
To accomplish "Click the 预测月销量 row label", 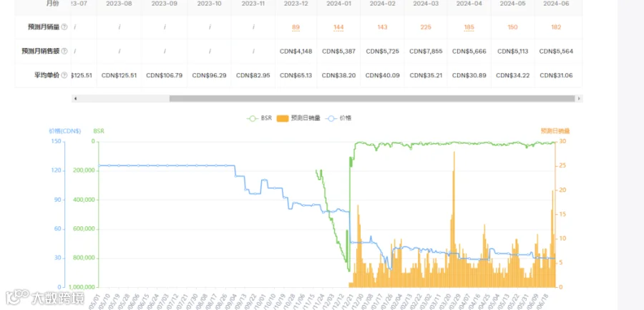I will pyautogui.click(x=44, y=27).
